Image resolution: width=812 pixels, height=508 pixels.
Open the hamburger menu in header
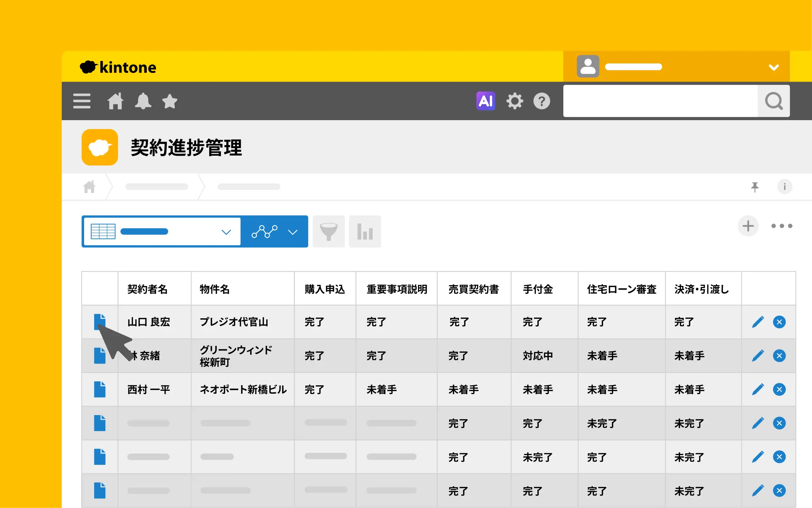point(82,101)
